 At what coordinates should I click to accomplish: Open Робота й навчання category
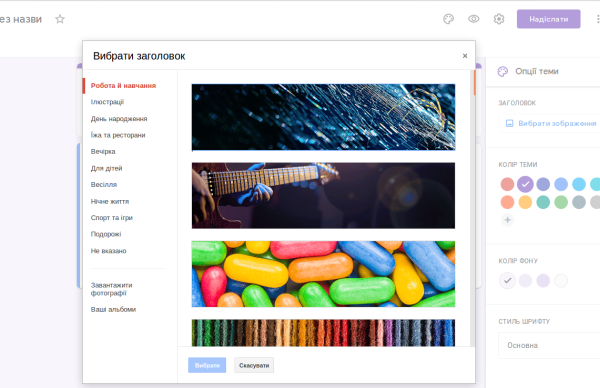(x=123, y=86)
